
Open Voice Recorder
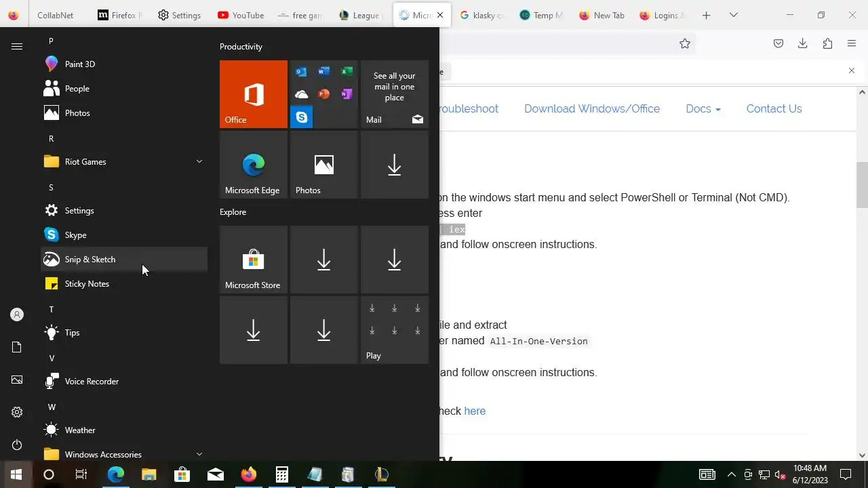pos(124,382)
